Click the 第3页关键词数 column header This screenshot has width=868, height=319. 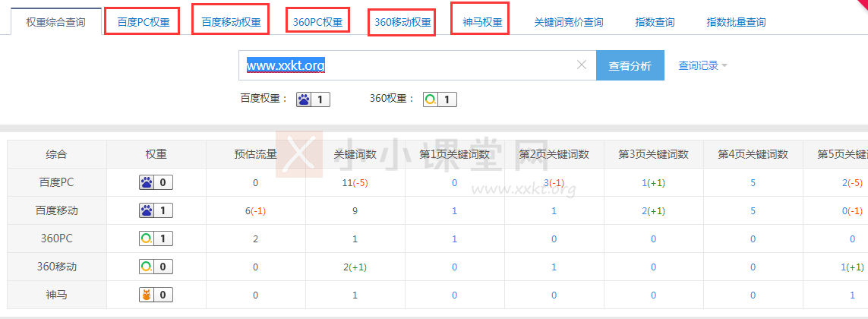coord(654,154)
